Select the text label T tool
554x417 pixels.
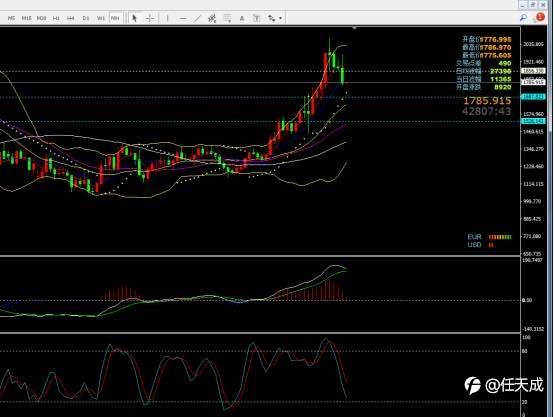[256, 18]
